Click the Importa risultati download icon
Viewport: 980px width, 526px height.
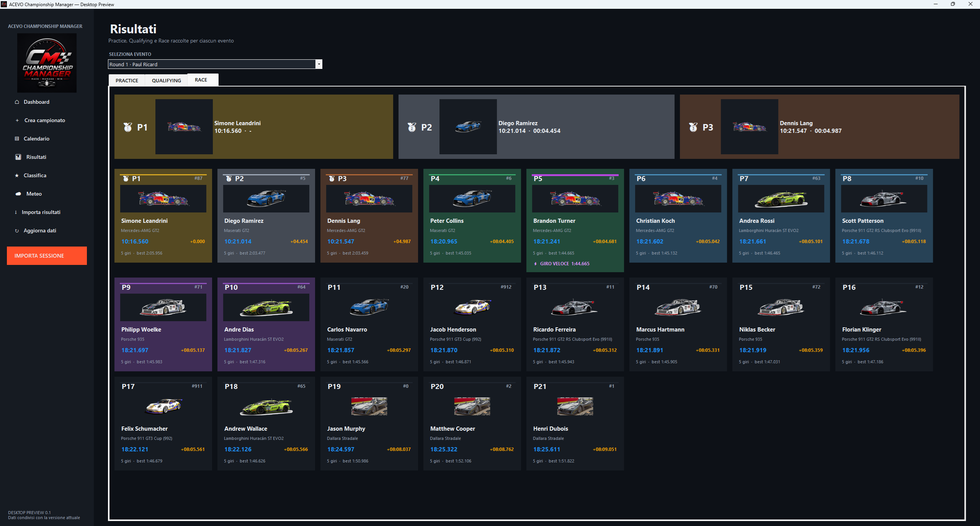(x=16, y=212)
